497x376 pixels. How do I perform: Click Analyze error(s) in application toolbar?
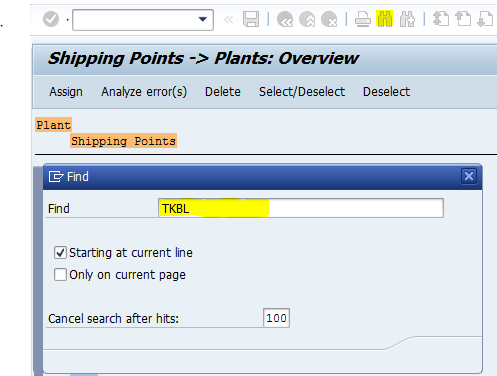coord(144,92)
